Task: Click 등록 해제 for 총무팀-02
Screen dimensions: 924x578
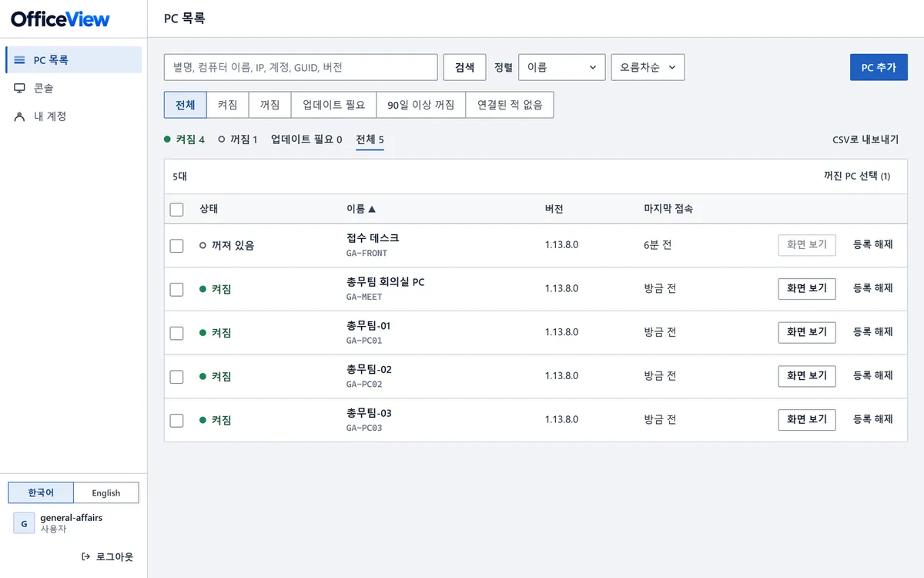Action: 873,376
